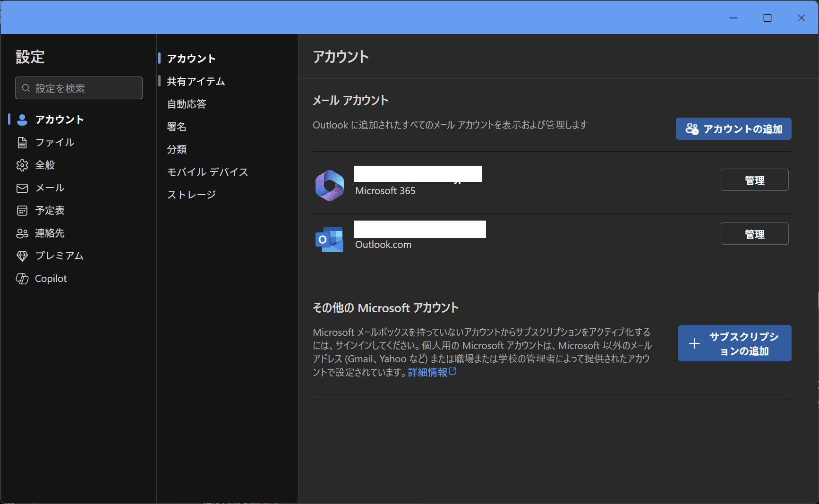
Task: Click the envelope icon for メール
Action: 22,188
